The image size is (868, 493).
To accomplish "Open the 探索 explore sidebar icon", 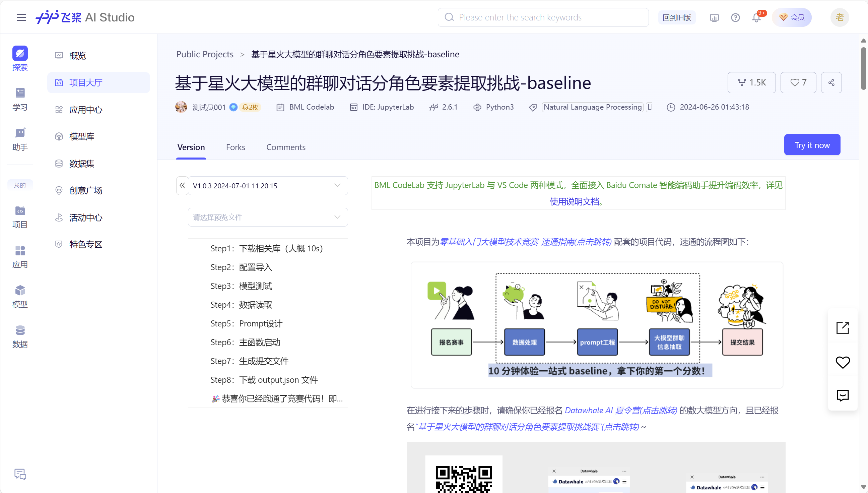I will point(20,59).
